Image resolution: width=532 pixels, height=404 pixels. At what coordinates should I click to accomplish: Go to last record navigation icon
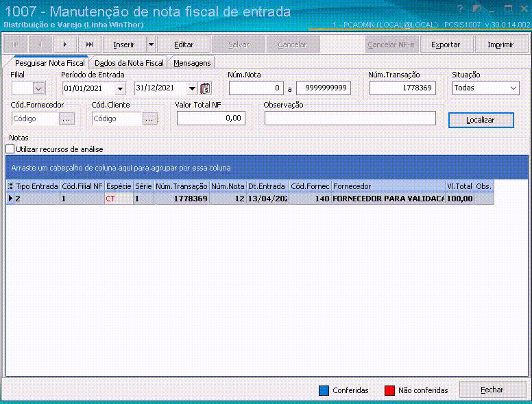coord(90,45)
